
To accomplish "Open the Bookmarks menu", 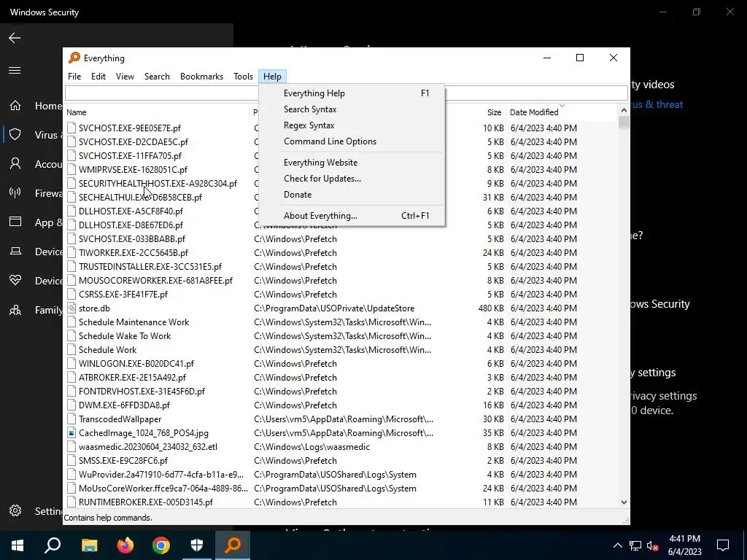I will (201, 76).
